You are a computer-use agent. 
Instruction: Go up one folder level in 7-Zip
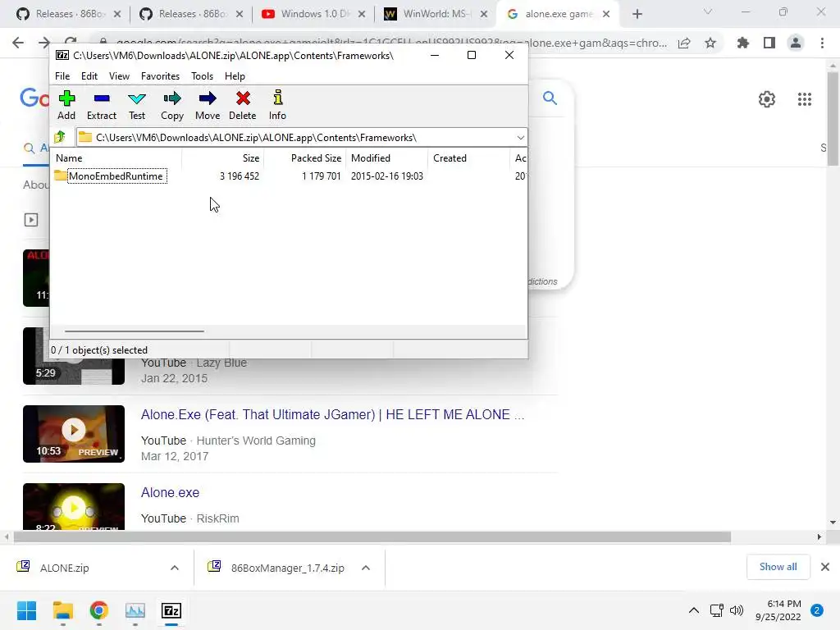(60, 138)
